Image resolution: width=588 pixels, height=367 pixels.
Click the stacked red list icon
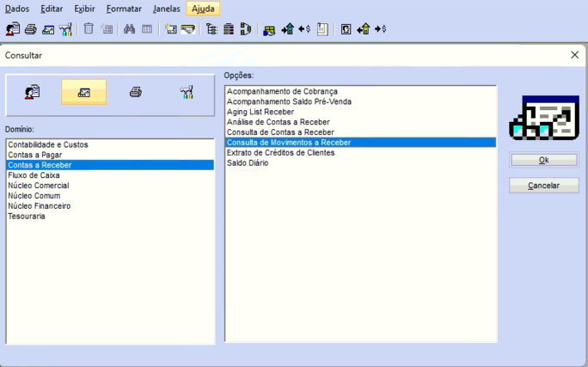[x=229, y=29]
